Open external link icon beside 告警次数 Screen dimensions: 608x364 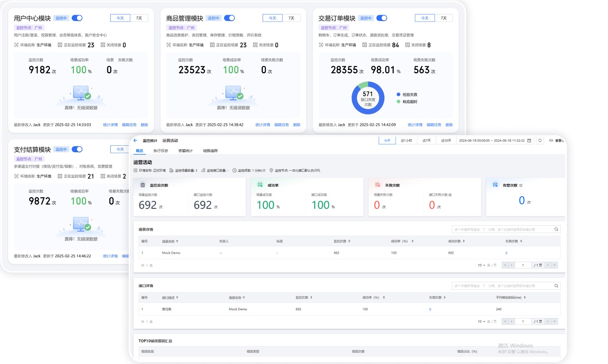[521, 185]
